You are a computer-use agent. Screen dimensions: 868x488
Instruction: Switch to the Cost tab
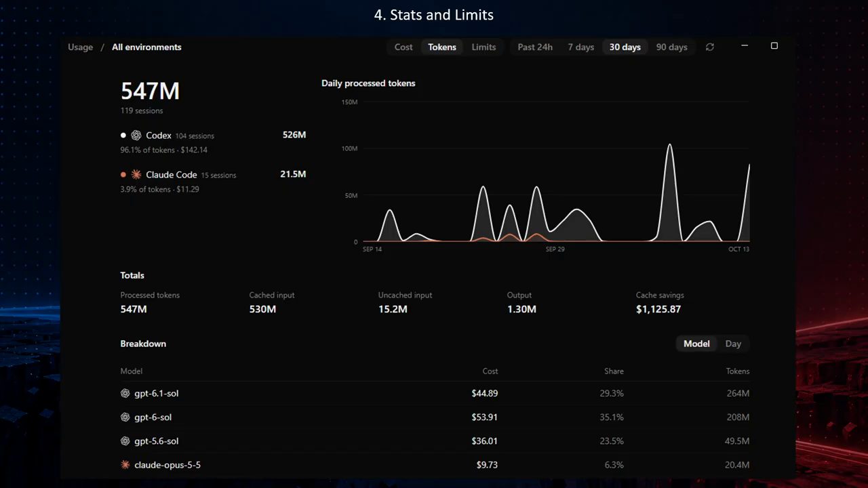pyautogui.click(x=403, y=47)
